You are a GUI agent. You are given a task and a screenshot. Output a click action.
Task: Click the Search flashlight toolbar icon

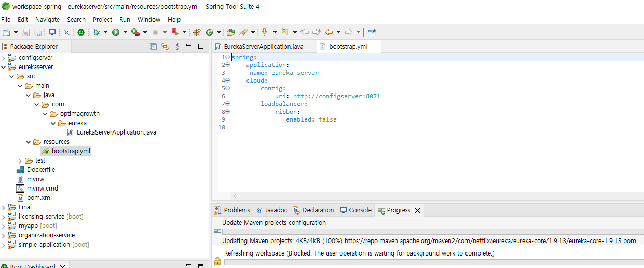[243, 32]
